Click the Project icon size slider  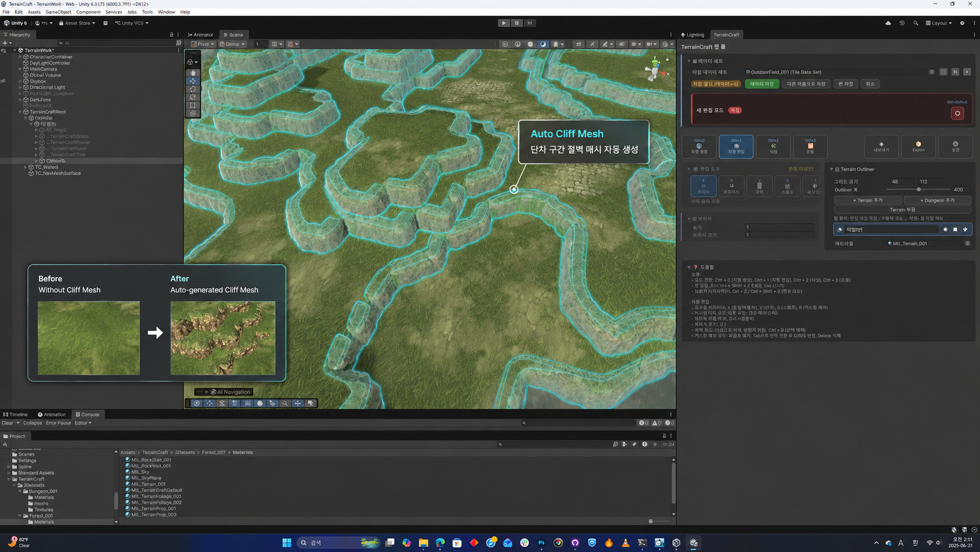[659, 521]
